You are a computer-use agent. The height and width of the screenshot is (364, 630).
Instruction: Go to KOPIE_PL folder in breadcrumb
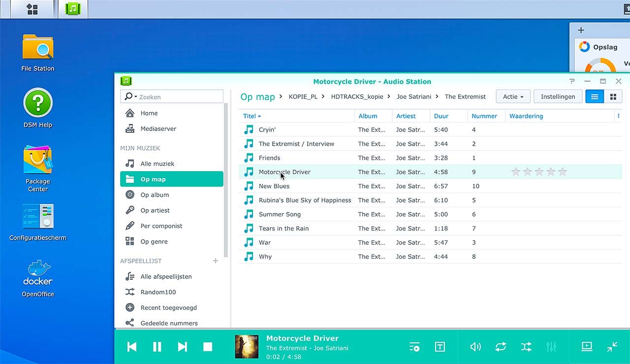[x=303, y=96]
